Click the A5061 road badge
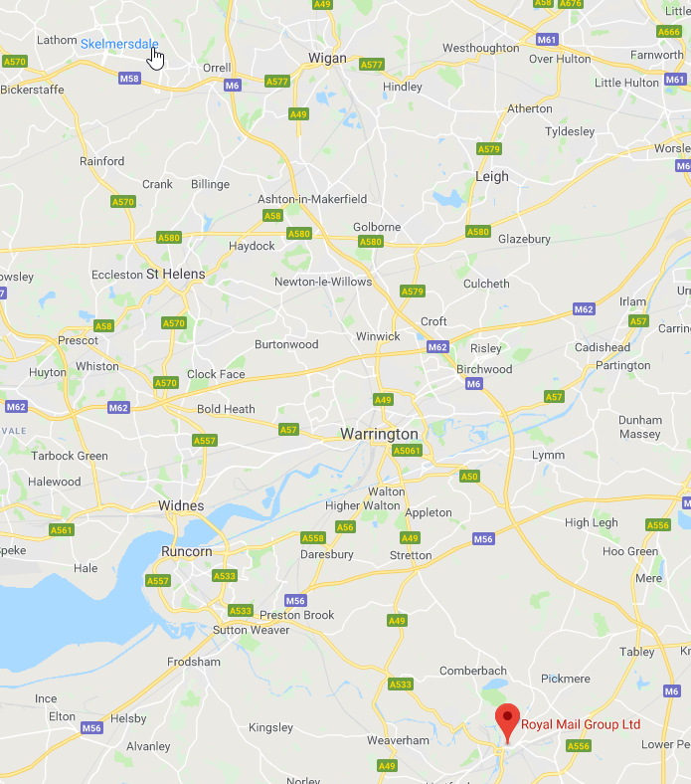The height and width of the screenshot is (784, 691). click(408, 451)
